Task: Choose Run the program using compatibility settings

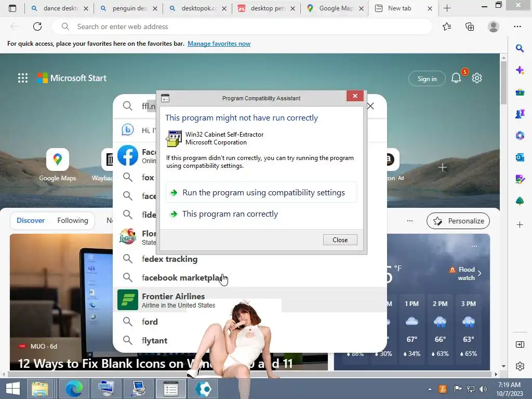Action: (261, 192)
